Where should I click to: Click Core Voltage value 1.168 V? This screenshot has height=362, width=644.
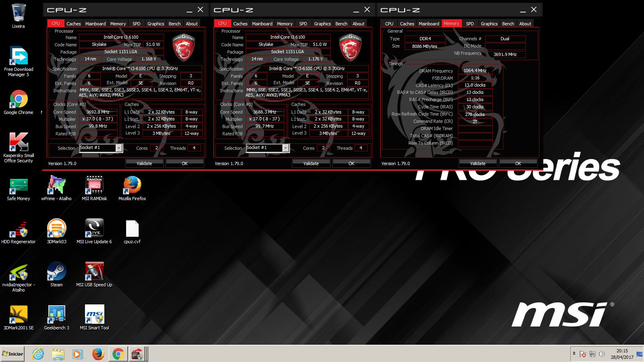point(149,59)
